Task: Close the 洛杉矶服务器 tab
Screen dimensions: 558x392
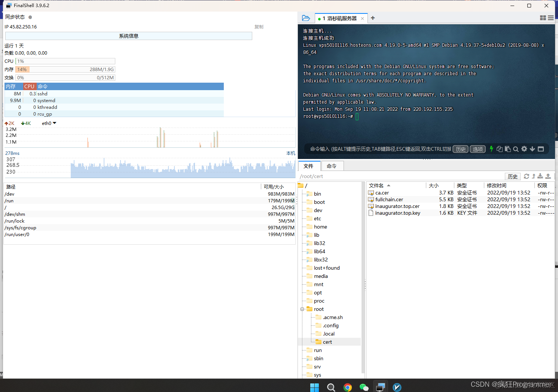Action: pyautogui.click(x=362, y=18)
